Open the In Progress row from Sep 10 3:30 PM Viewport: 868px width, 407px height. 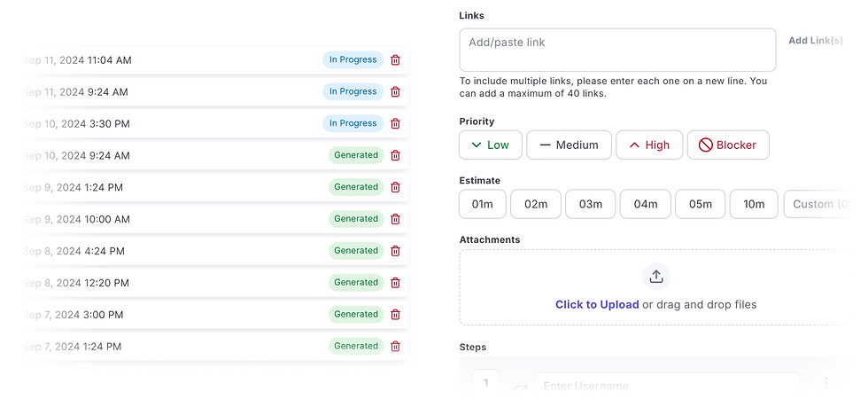[214, 123]
